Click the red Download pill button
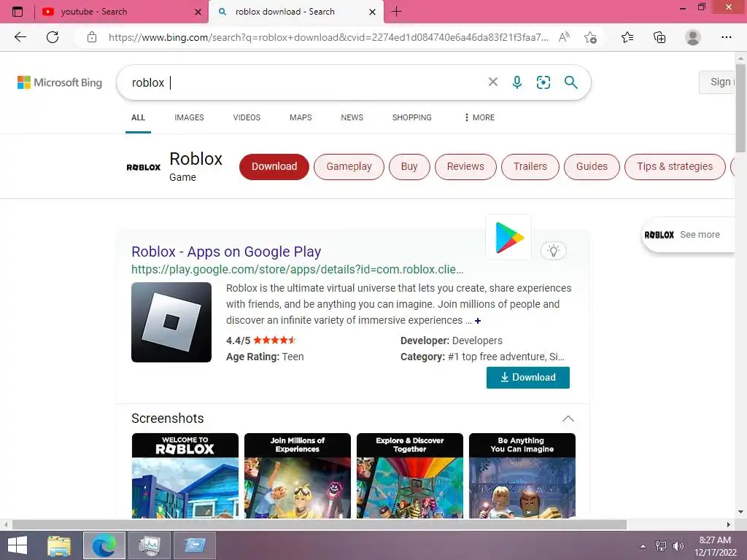The width and height of the screenshot is (747, 560). (x=274, y=167)
